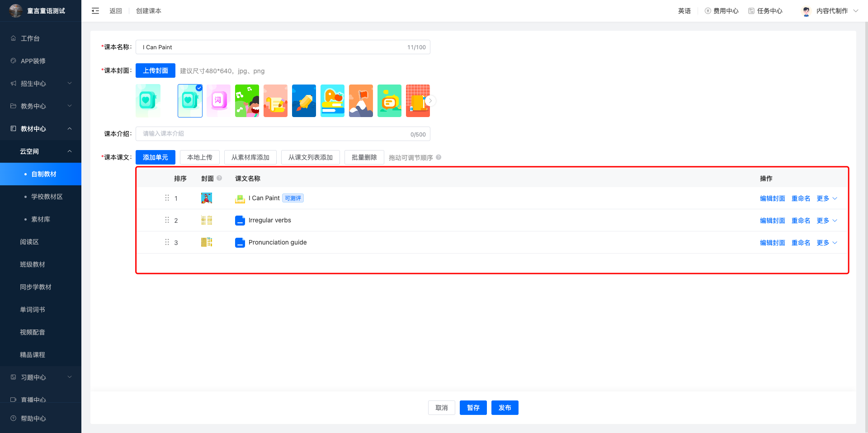
Task: Deselect the checked cover thumbnail checkmark
Action: click(x=199, y=88)
